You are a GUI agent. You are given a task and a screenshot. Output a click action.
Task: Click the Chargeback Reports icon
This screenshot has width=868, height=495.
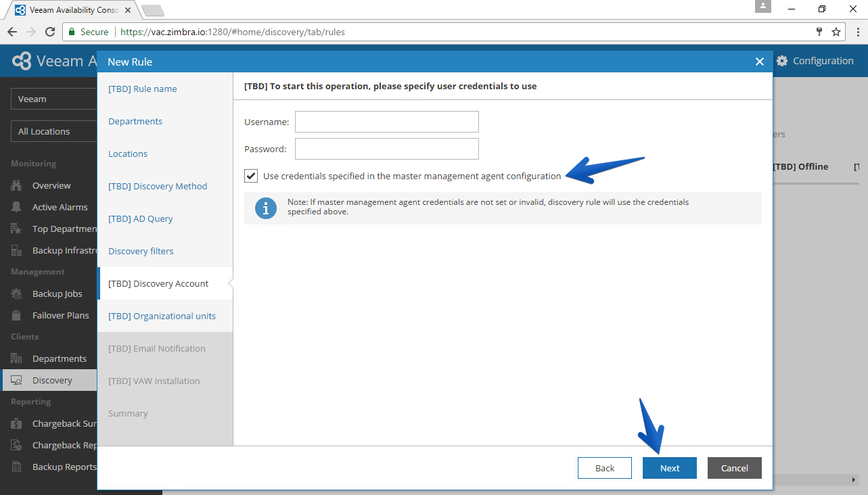coord(17,446)
